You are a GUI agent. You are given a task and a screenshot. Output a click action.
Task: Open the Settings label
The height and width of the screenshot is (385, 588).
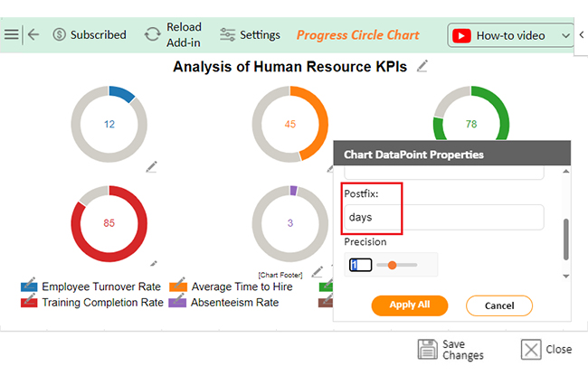260,35
